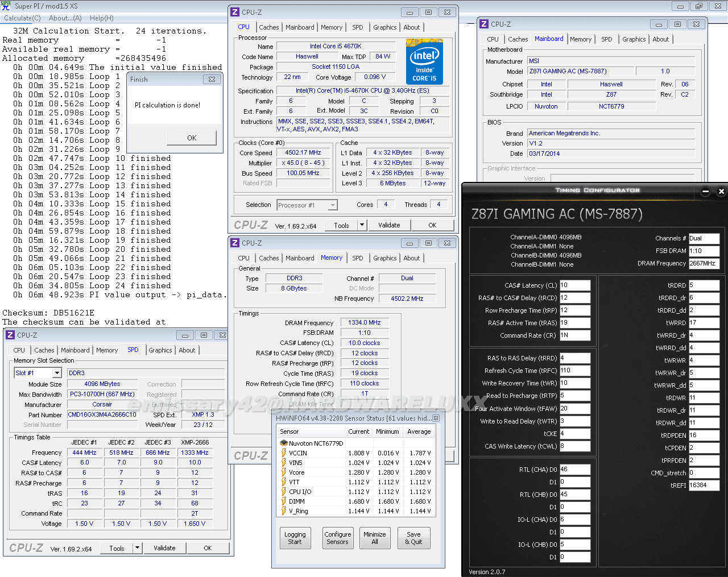
Task: Open Super PI About...(A) menu
Action: click(x=65, y=18)
